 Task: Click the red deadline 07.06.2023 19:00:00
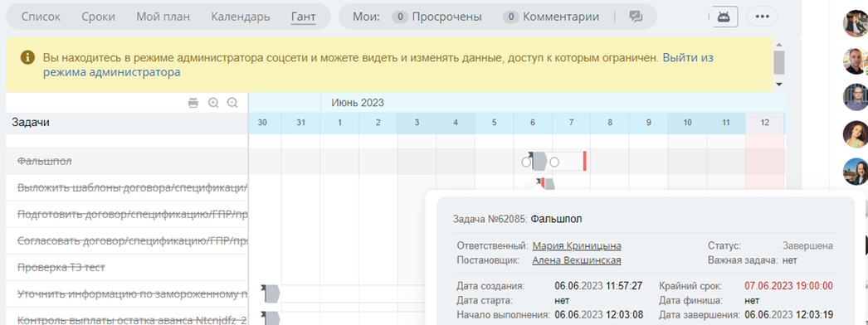(788, 286)
